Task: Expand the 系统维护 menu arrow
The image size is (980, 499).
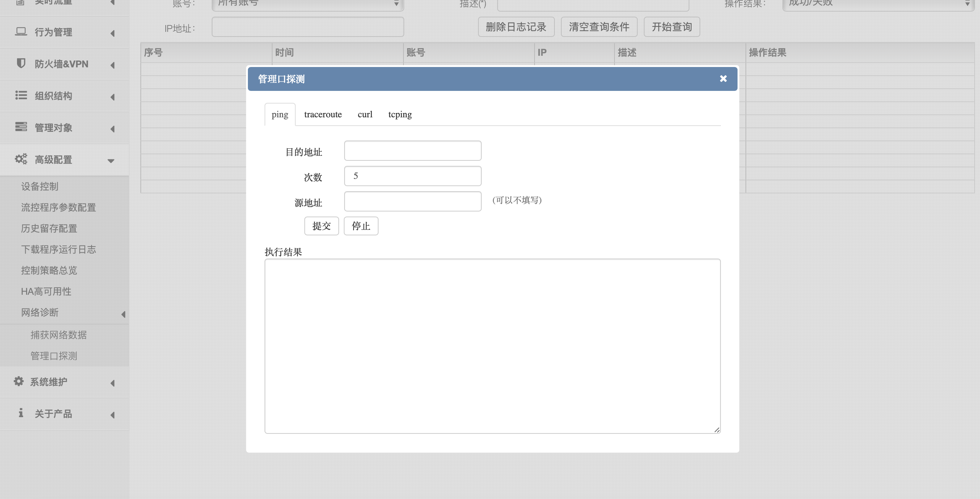Action: 112,383
